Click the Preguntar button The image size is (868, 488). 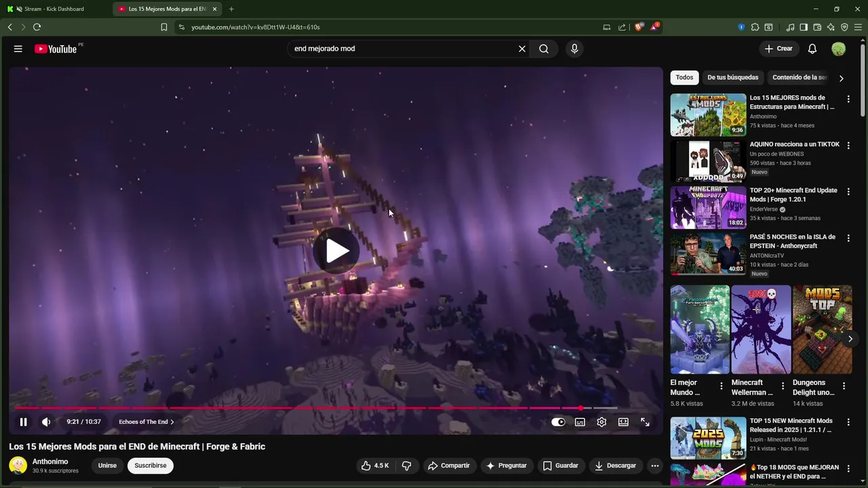click(506, 466)
